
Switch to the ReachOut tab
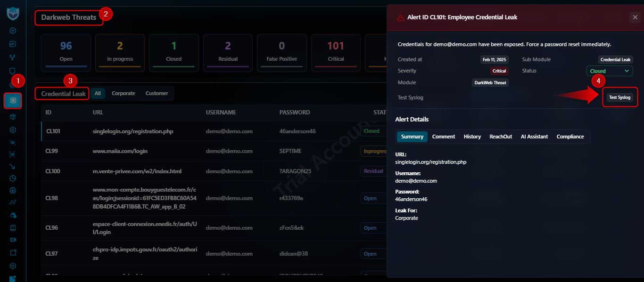tap(501, 137)
